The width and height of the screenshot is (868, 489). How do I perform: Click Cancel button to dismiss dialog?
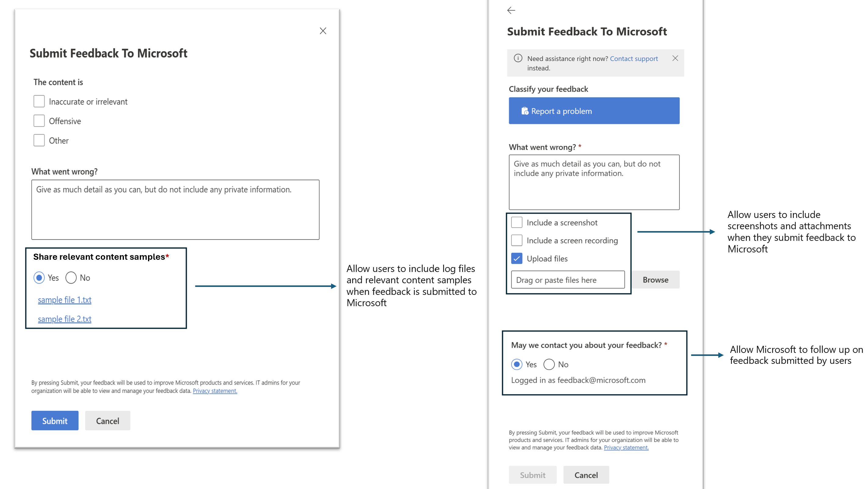[107, 420]
